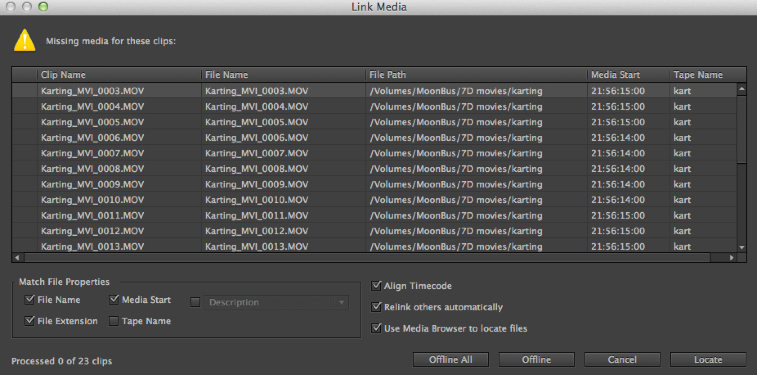The image size is (757, 375).
Task: Click File Name cell Karting_MVI_0006.MOV
Action: pyautogui.click(x=256, y=138)
